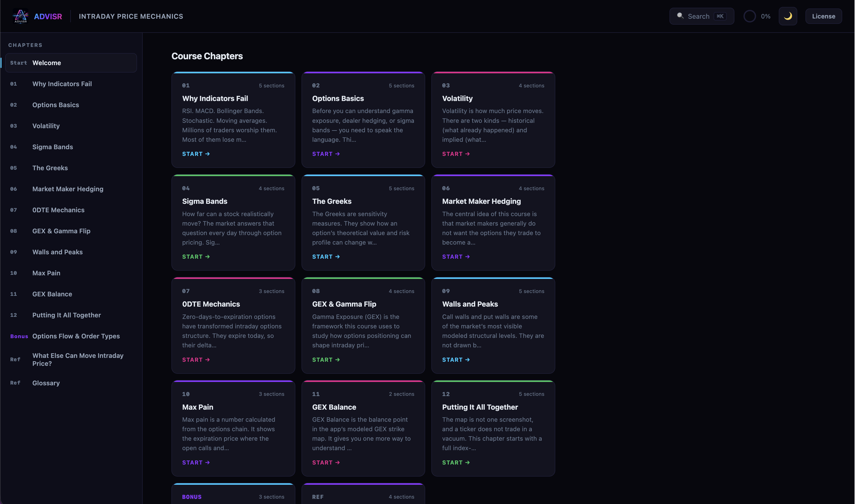Go to Volatility chapter in sidebar
The height and width of the screenshot is (504, 855).
click(x=71, y=126)
